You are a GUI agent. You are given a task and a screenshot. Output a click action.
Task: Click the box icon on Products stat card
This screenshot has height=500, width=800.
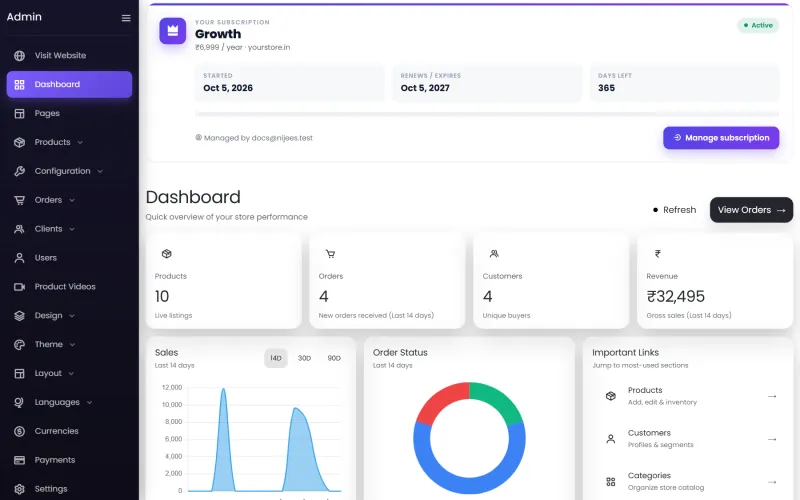click(167, 254)
